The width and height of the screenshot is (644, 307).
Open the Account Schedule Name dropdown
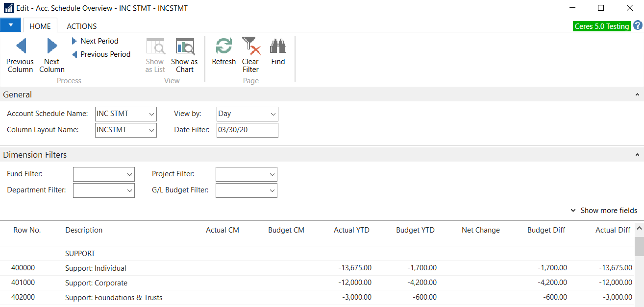pos(151,114)
